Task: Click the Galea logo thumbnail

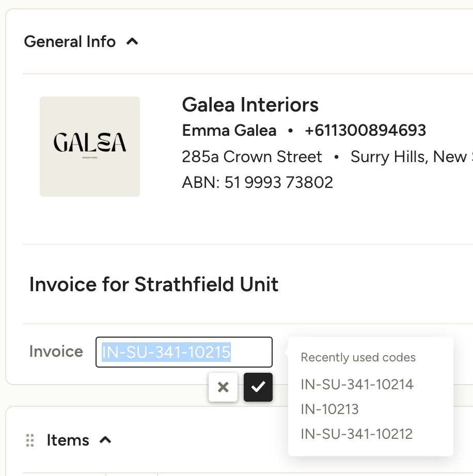Action: click(90, 147)
